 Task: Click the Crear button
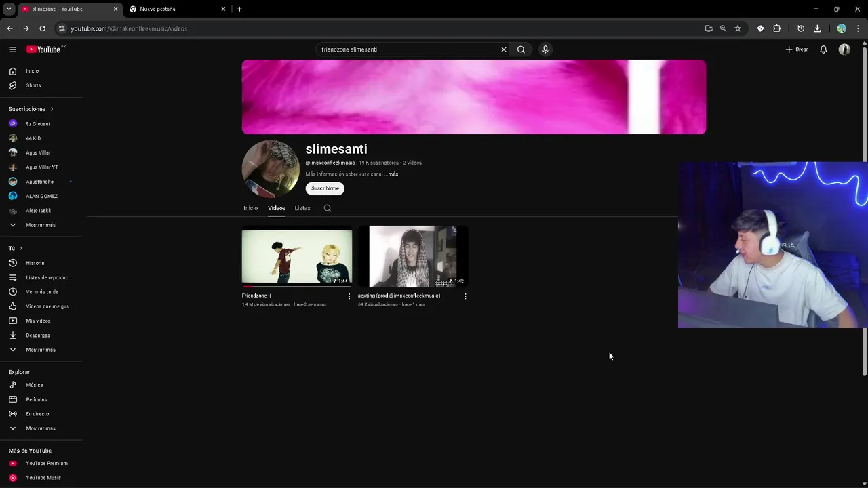point(797,49)
